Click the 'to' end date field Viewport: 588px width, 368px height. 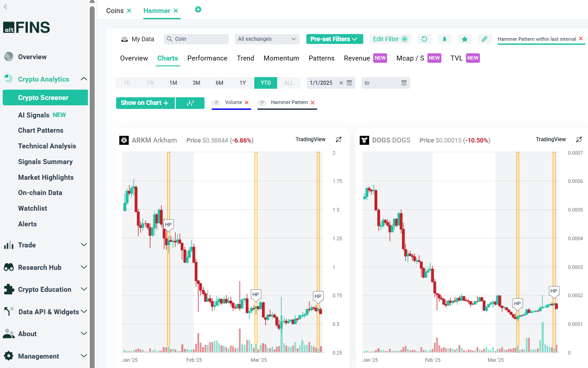click(x=386, y=83)
